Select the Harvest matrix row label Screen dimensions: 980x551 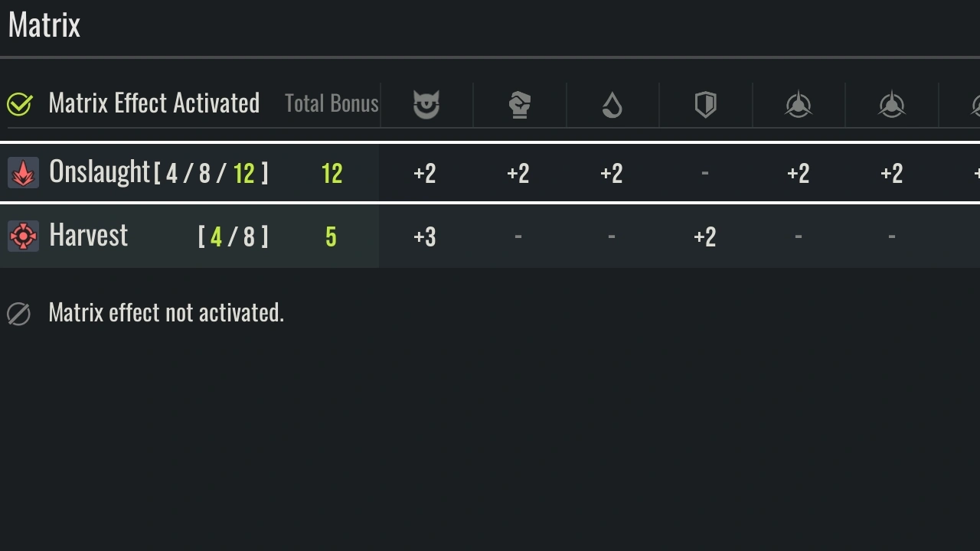click(x=88, y=236)
